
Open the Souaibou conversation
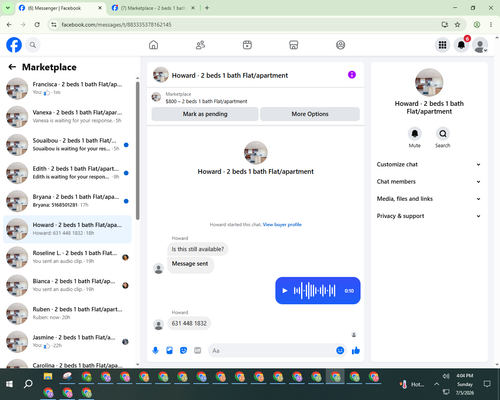pyautogui.click(x=67, y=145)
